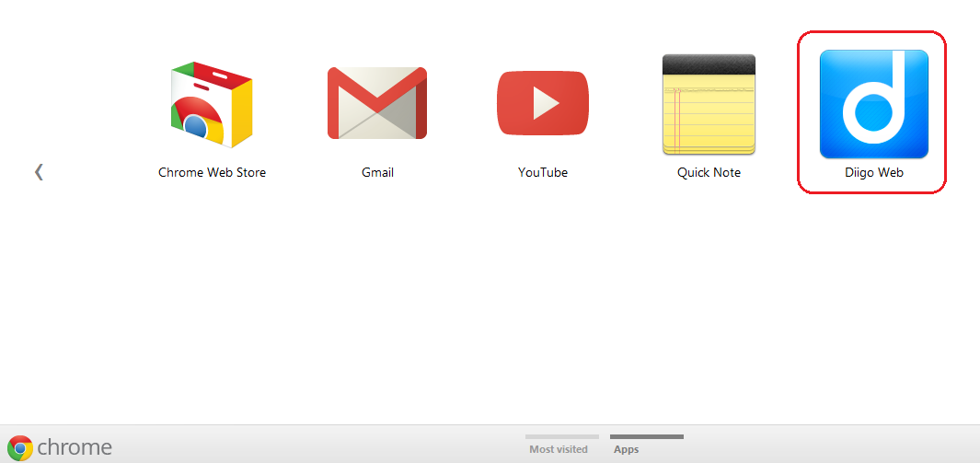Image resolution: width=980 pixels, height=463 pixels.
Task: Click the "Chrome Web Store" label text
Action: click(x=212, y=172)
